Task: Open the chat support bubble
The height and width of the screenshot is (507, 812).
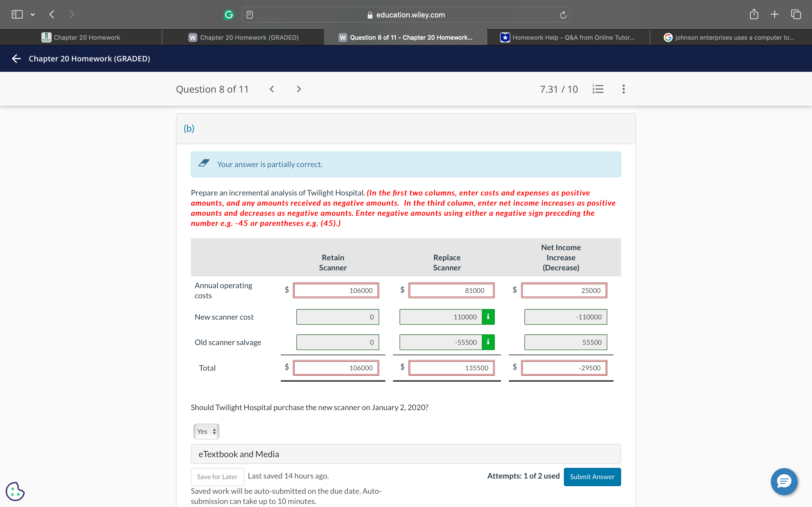Action: click(x=784, y=481)
